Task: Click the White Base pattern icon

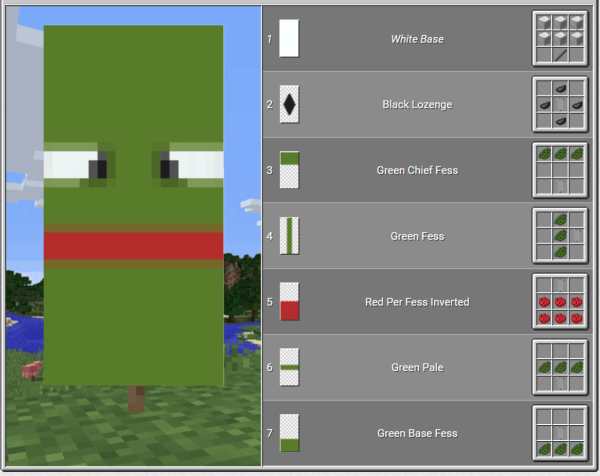Action: point(289,39)
